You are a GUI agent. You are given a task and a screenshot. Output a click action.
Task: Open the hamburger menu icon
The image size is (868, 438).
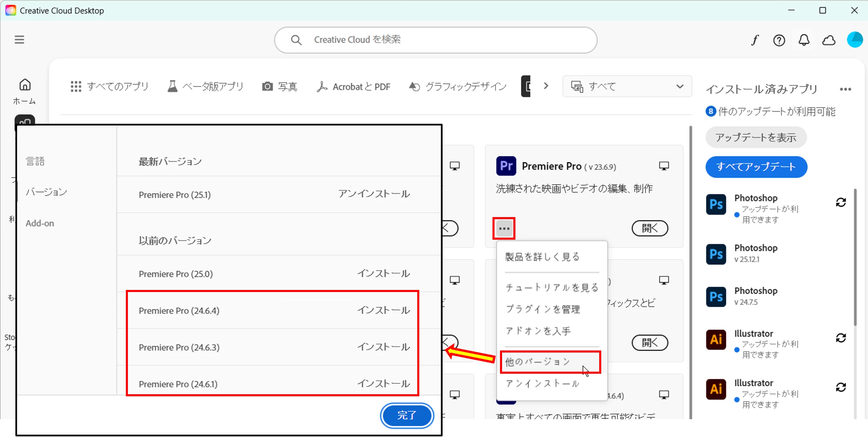(x=19, y=40)
